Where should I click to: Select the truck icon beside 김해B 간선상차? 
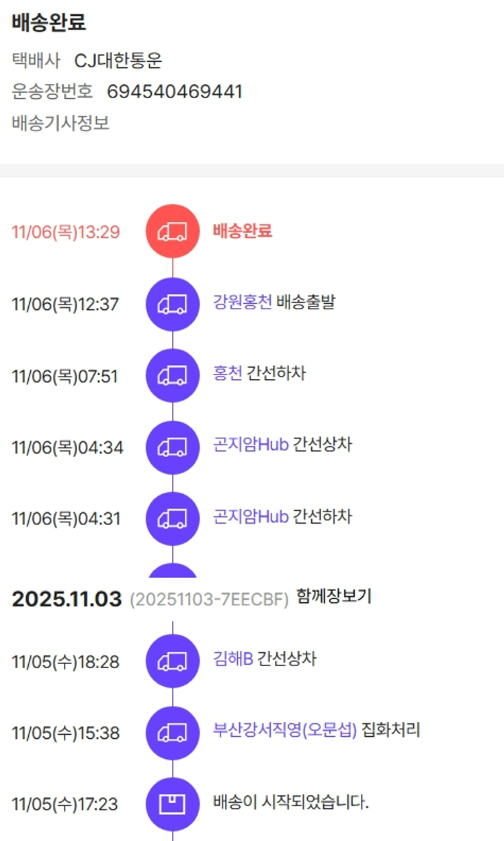tap(172, 662)
